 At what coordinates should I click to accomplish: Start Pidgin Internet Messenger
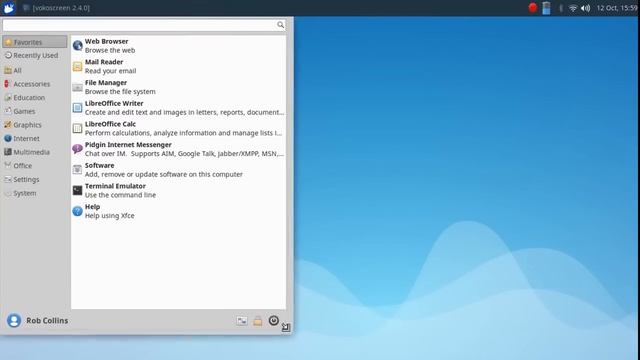point(178,149)
